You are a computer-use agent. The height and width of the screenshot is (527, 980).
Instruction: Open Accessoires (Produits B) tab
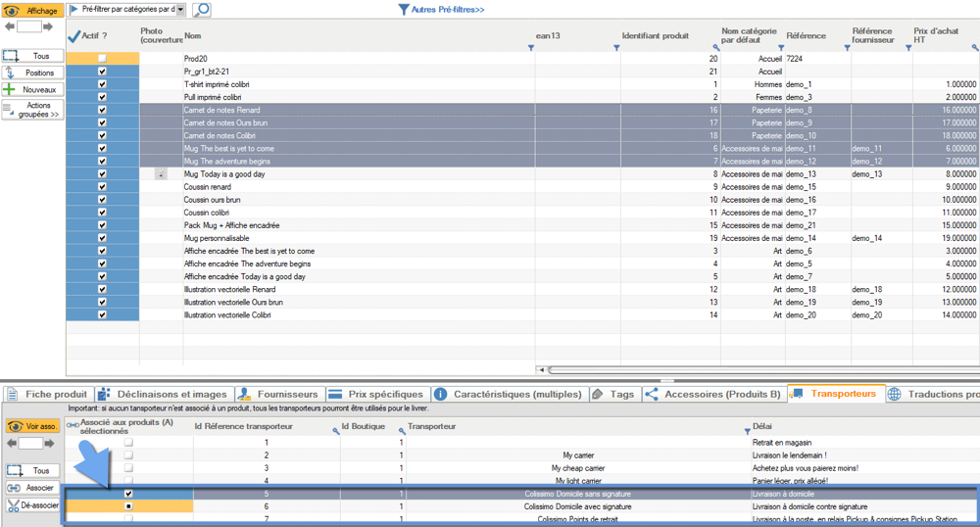(713, 394)
